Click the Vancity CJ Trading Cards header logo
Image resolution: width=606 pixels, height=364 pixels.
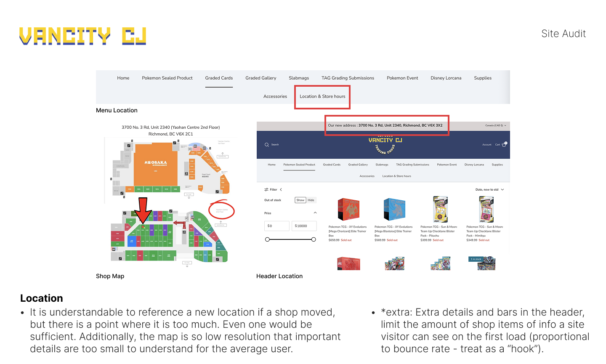point(385,145)
